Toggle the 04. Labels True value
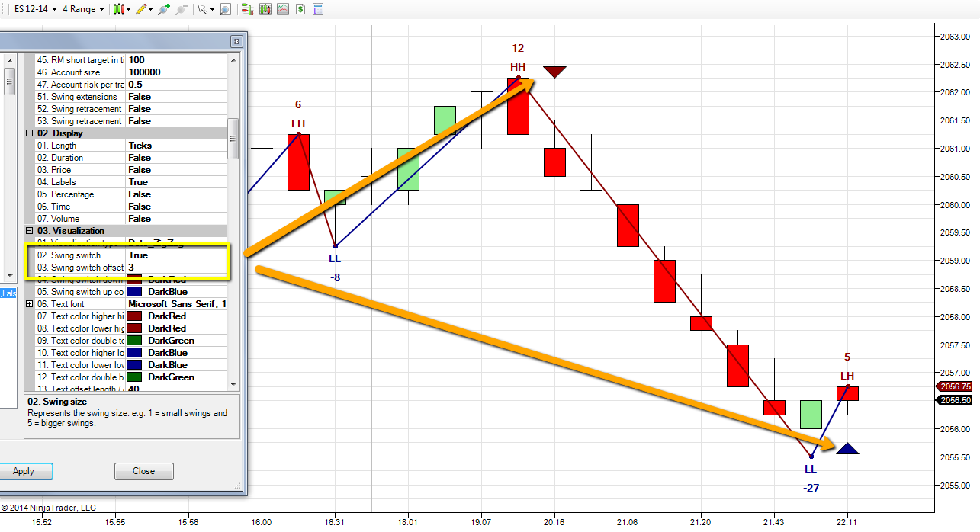 tap(176, 182)
